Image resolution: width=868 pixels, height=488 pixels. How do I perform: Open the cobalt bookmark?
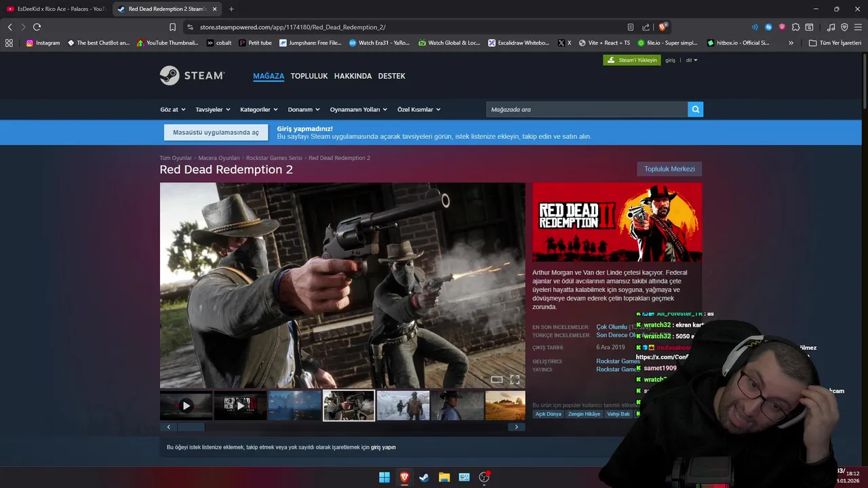point(218,43)
